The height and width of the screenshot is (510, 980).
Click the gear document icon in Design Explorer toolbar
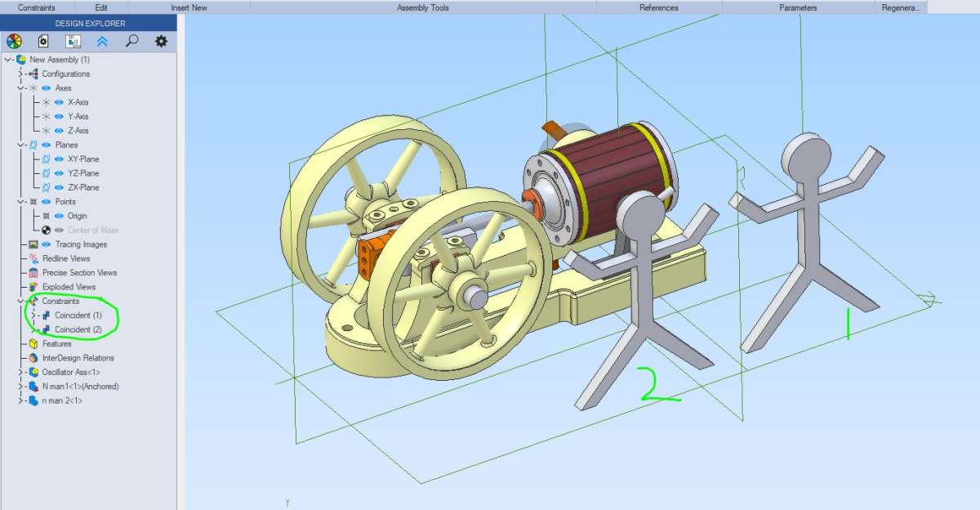(43, 41)
